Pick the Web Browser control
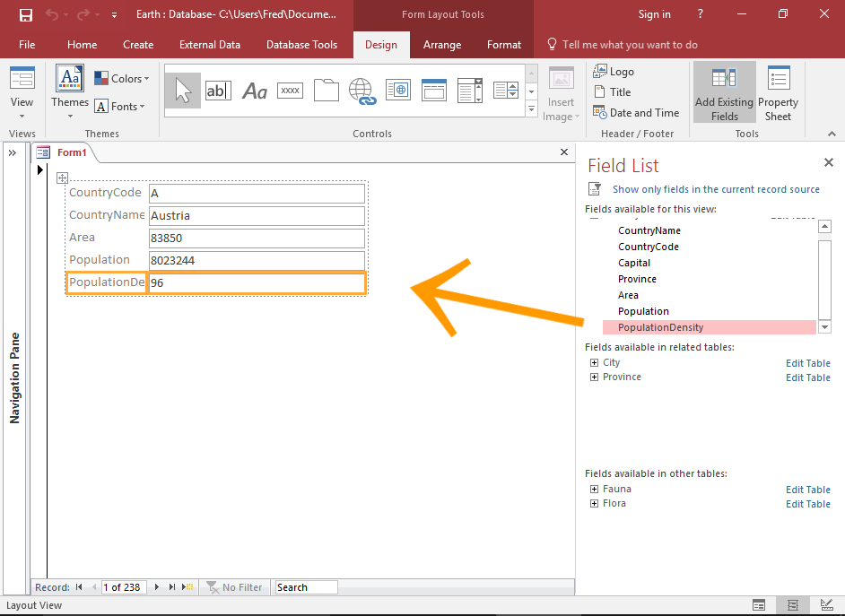The width and height of the screenshot is (845, 616). tap(398, 91)
